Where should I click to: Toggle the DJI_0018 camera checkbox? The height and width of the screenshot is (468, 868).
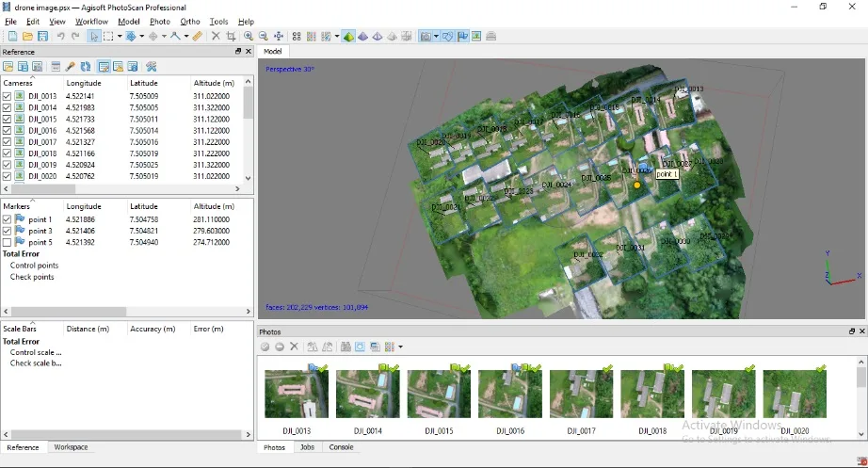click(7, 153)
